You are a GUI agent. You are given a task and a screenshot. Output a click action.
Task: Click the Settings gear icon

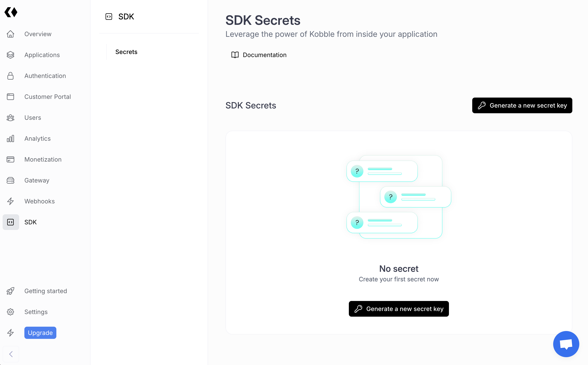click(x=11, y=312)
